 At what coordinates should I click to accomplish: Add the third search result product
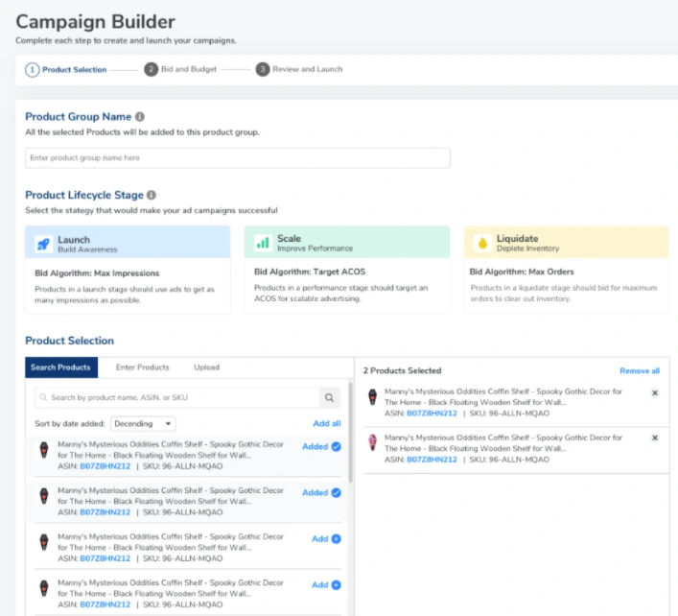326,539
